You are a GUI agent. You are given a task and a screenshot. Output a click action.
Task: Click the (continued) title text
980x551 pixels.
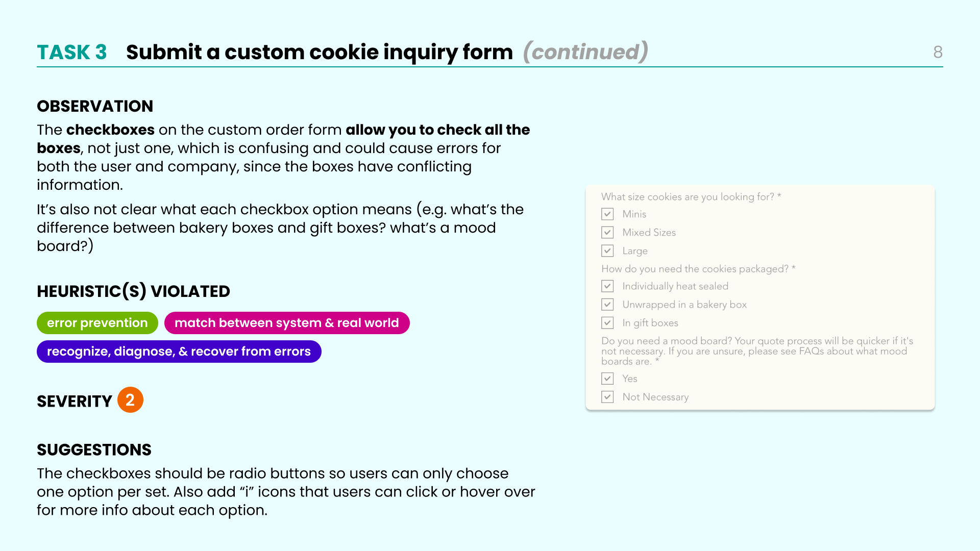pos(586,52)
